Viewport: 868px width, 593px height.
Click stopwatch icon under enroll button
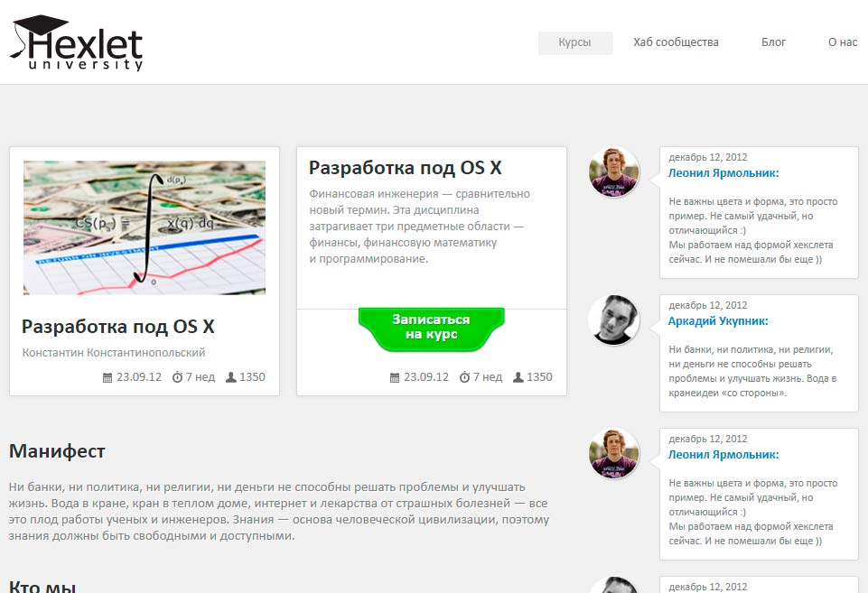pyautogui.click(x=464, y=377)
